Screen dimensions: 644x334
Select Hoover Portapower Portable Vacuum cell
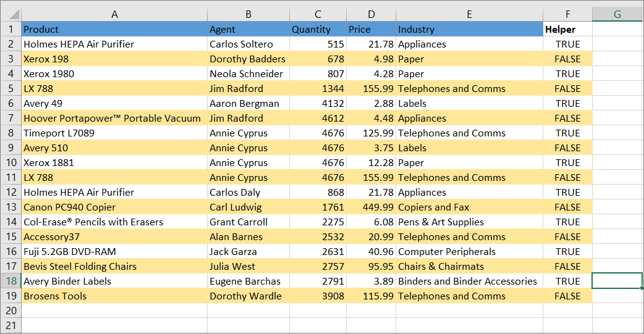pyautogui.click(x=114, y=118)
